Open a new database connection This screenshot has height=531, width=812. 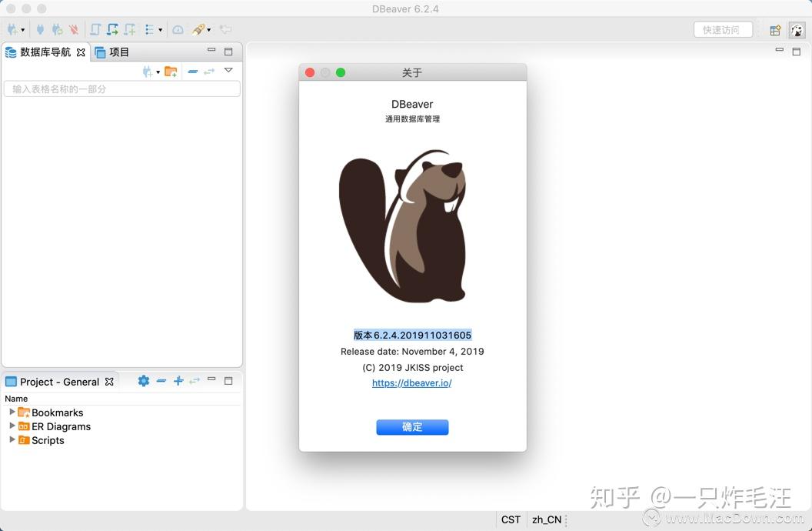pyautogui.click(x=11, y=28)
